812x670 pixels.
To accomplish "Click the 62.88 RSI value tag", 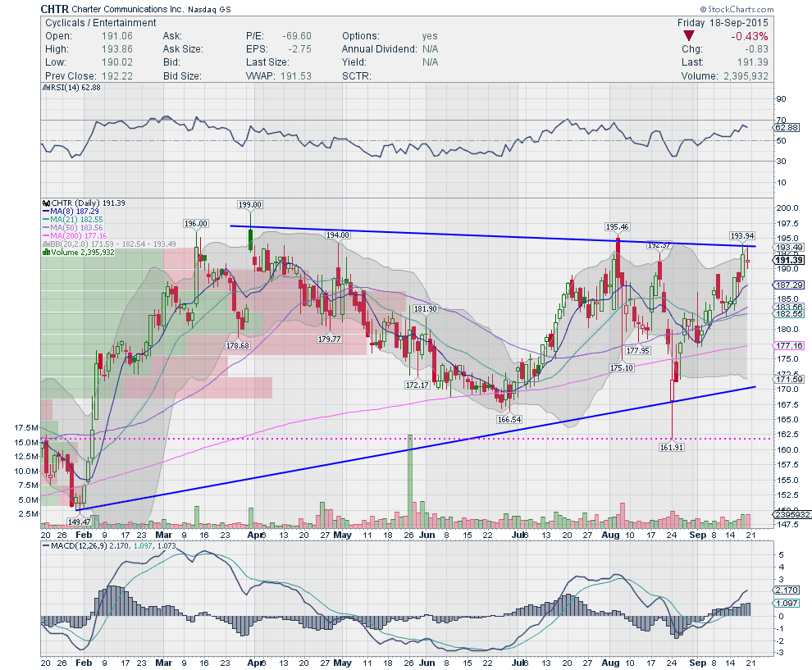I will pyautogui.click(x=787, y=127).
